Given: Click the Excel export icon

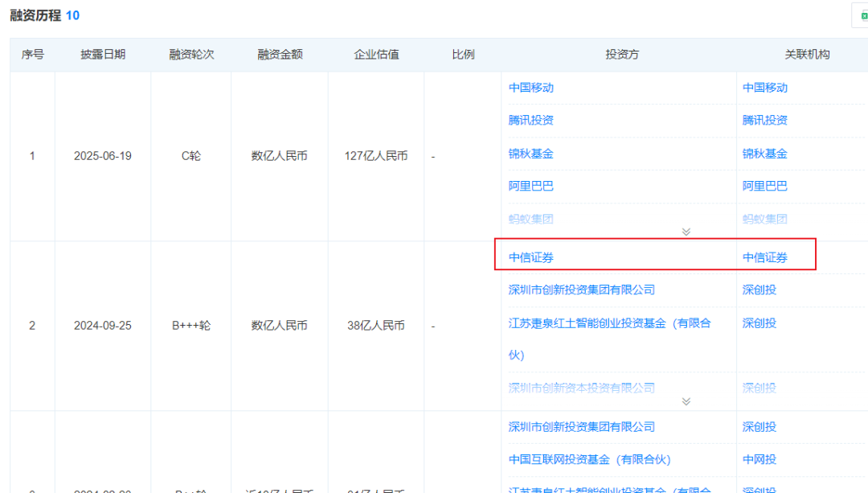Looking at the screenshot, I should [x=863, y=14].
